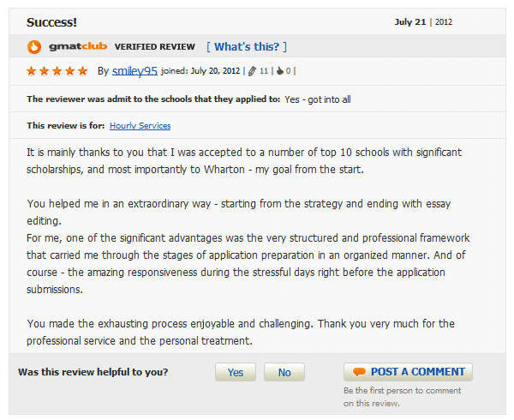Follow the Hourly Services link
This screenshot has width=514, height=420.
140,126
